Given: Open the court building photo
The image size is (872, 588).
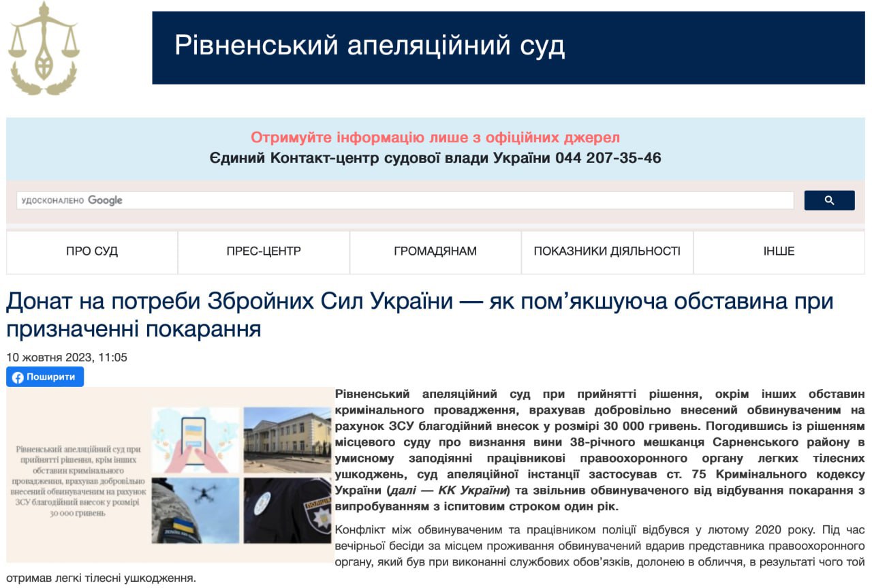Looking at the screenshot, I should tap(287, 440).
